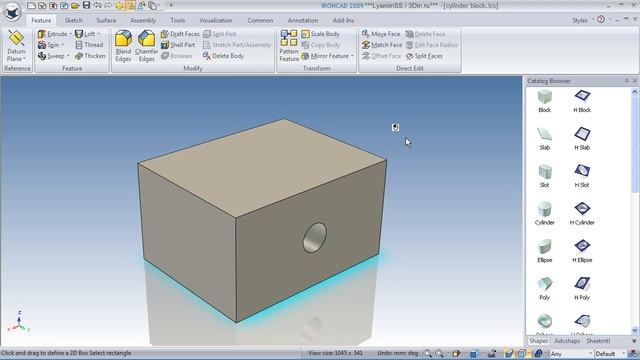The width and height of the screenshot is (640, 360).
Task: Open the Default configuration combo box
Action: coord(610,354)
